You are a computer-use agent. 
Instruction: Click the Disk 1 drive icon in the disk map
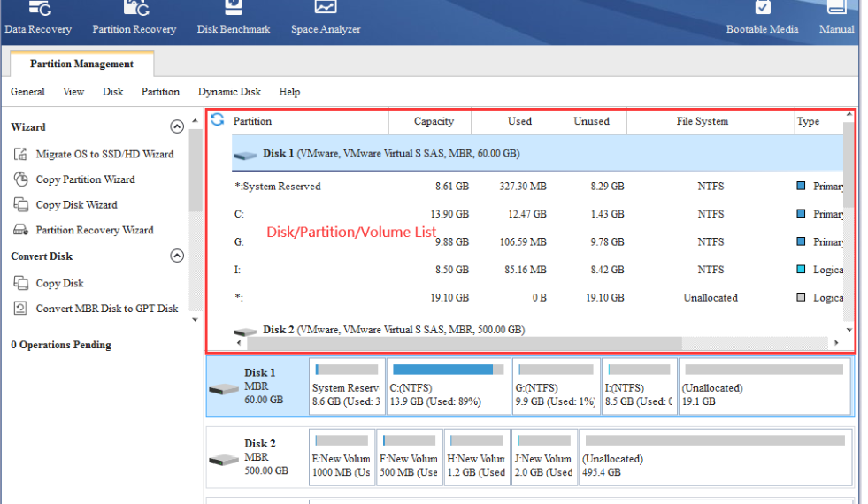[224, 389]
